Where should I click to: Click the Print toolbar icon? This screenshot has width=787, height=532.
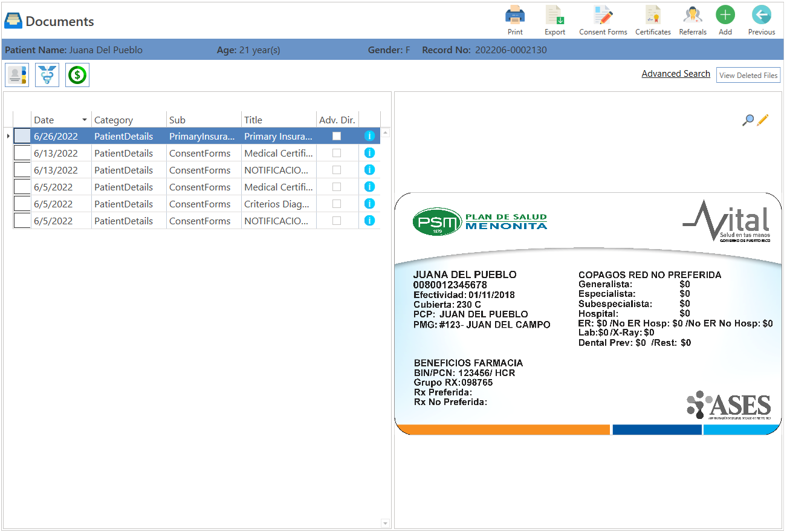(515, 20)
